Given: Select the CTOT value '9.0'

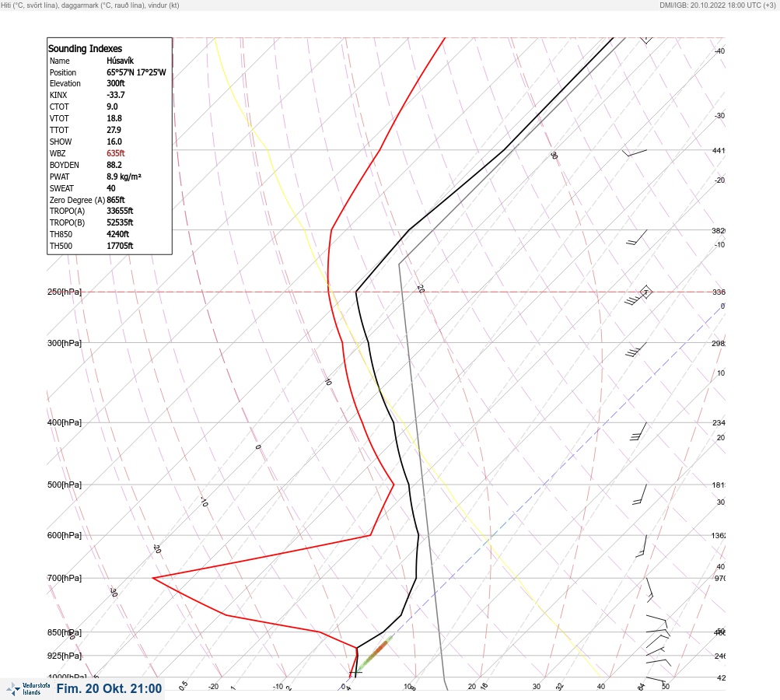Looking at the screenshot, I should click(112, 107).
